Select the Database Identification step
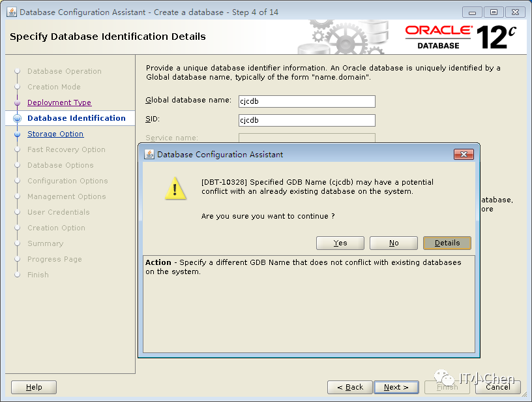 [x=76, y=118]
